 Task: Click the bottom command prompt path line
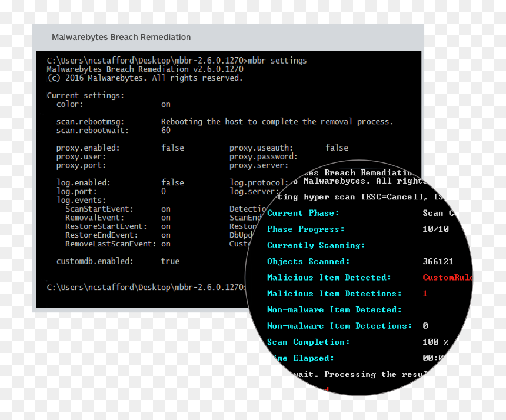pos(147,287)
